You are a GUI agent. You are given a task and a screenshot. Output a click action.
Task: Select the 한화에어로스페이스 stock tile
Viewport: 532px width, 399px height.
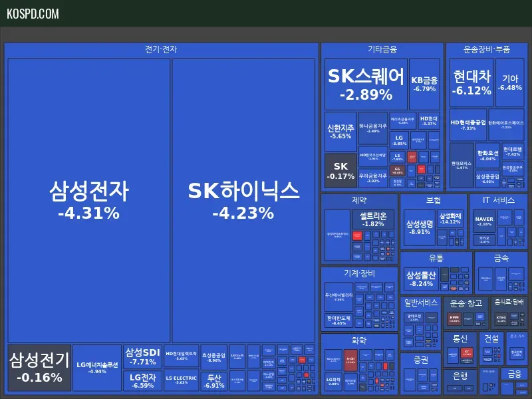(x=506, y=125)
